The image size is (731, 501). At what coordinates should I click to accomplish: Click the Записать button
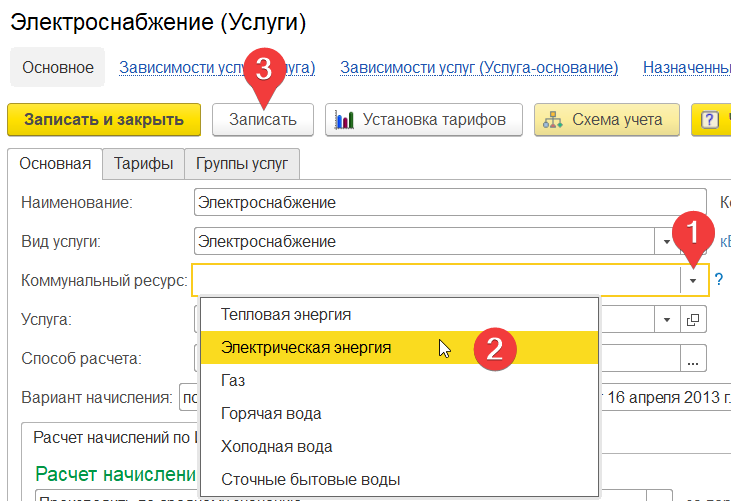263,120
